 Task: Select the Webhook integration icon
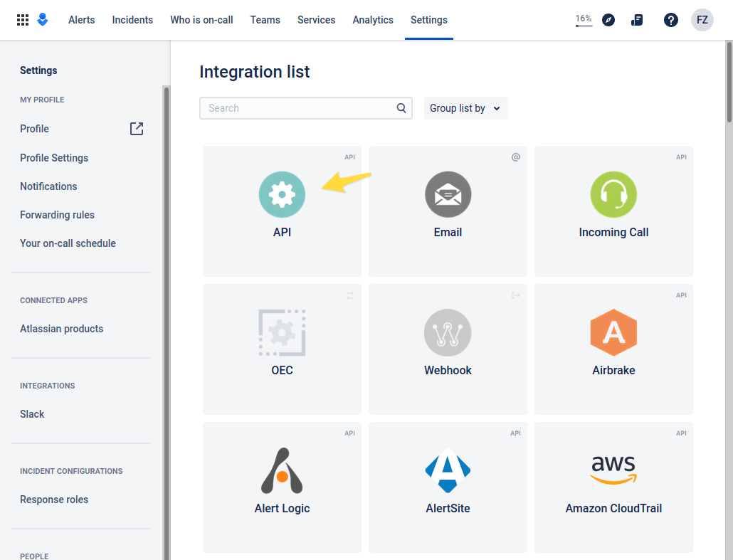[448, 333]
